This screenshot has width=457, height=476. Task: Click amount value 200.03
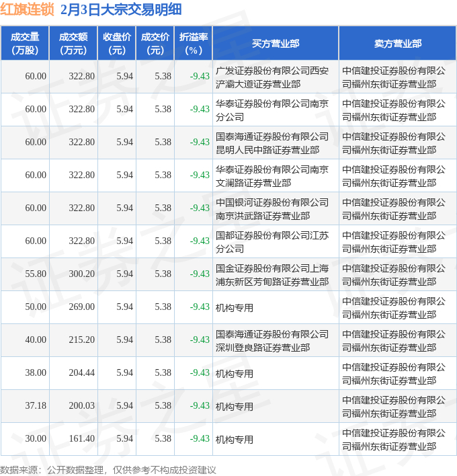(81, 405)
